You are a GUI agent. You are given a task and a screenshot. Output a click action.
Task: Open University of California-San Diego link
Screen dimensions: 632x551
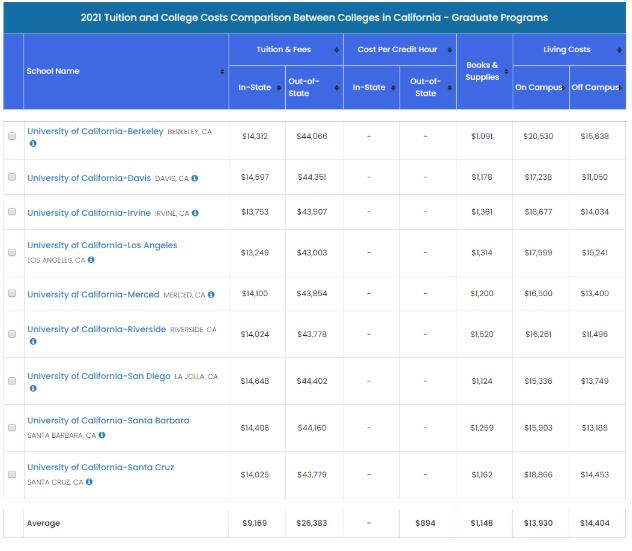pyautogui.click(x=99, y=376)
